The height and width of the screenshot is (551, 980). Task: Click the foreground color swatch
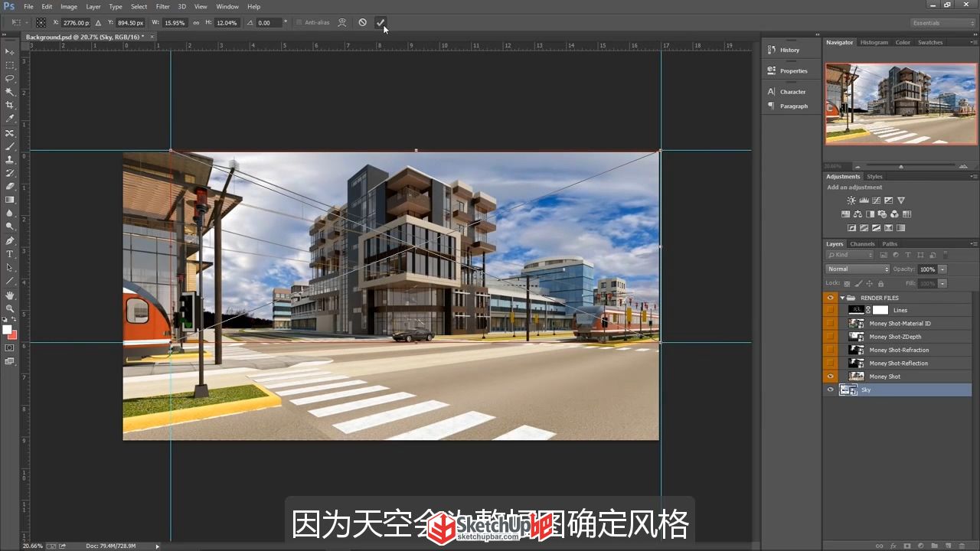(7, 330)
